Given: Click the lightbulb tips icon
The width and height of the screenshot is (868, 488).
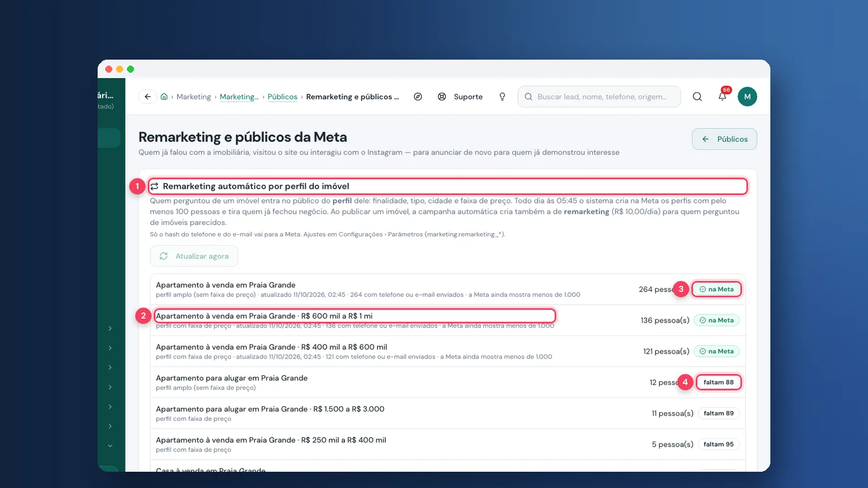Looking at the screenshot, I should [502, 97].
